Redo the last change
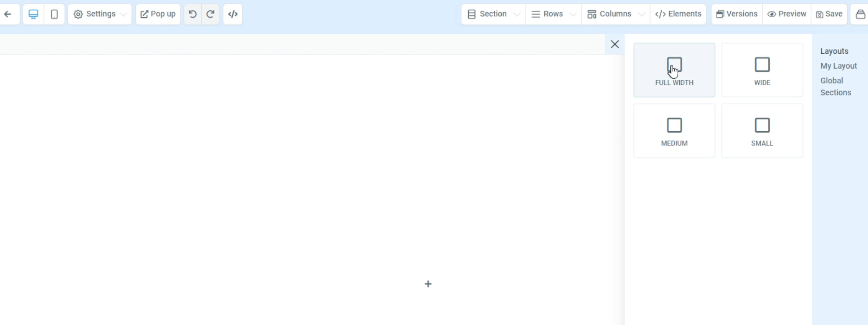This screenshot has width=868, height=325. [211, 14]
